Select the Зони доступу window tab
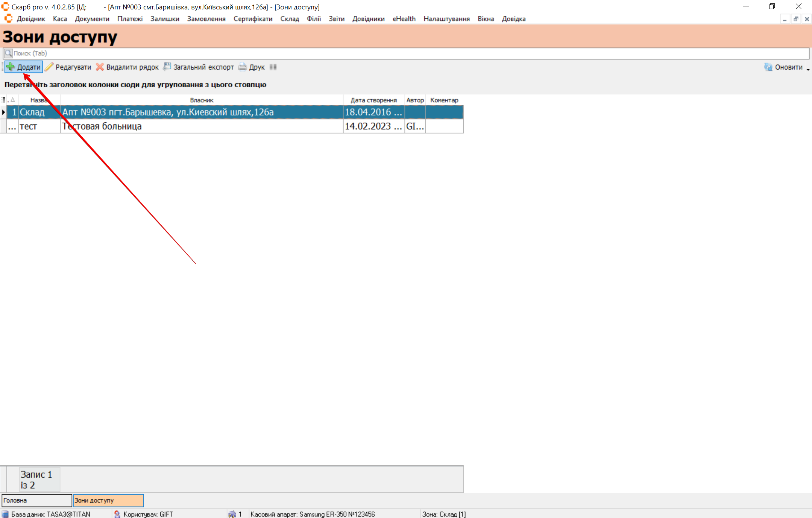812x518 pixels. point(108,500)
